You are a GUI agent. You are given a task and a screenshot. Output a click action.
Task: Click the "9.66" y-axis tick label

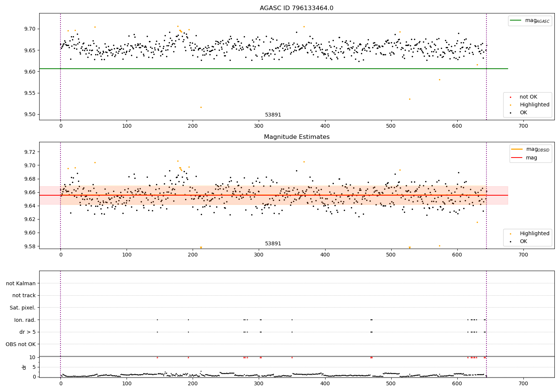point(29,192)
